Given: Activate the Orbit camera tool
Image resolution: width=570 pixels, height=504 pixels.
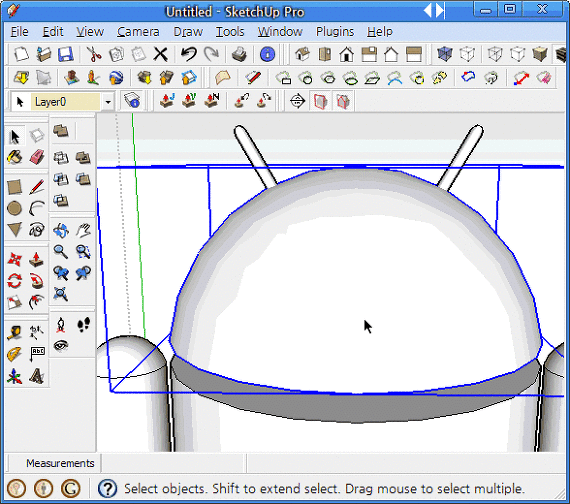Looking at the screenshot, I should [x=61, y=230].
